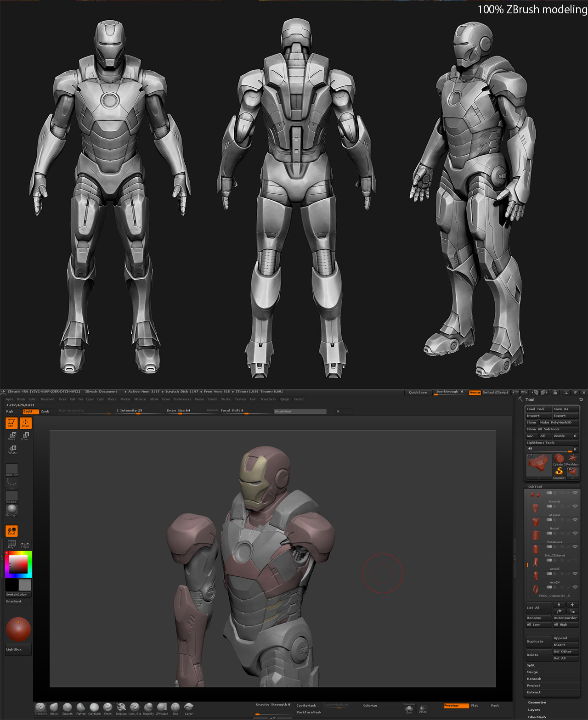Open the Dots stroke selector
588x720 pixels.
(x=11, y=484)
